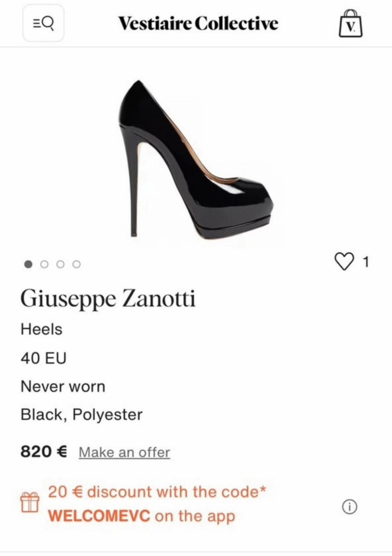Go to the second image dot
The image size is (392, 556).
pos(44,264)
